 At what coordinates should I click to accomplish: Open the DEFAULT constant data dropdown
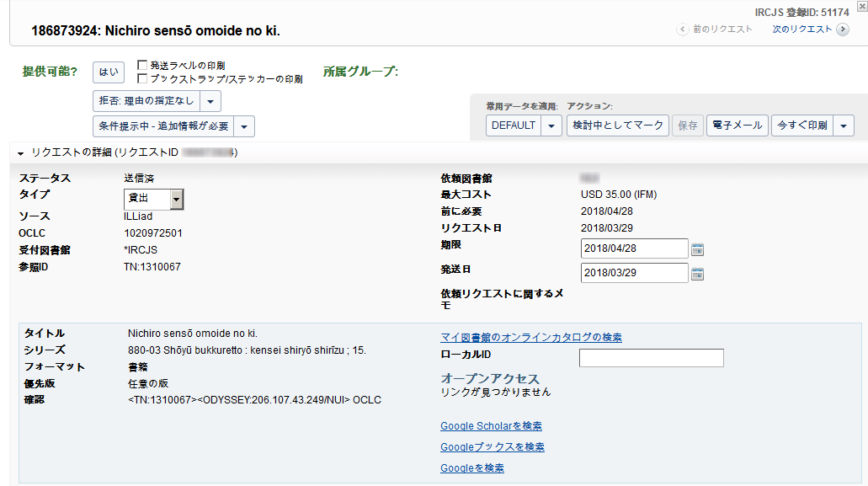click(x=551, y=126)
